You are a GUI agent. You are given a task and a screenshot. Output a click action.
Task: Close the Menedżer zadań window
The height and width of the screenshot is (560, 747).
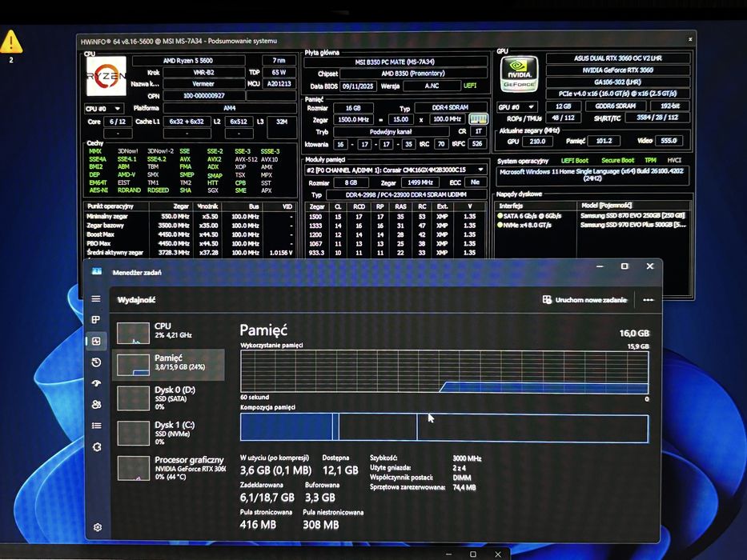pyautogui.click(x=650, y=266)
